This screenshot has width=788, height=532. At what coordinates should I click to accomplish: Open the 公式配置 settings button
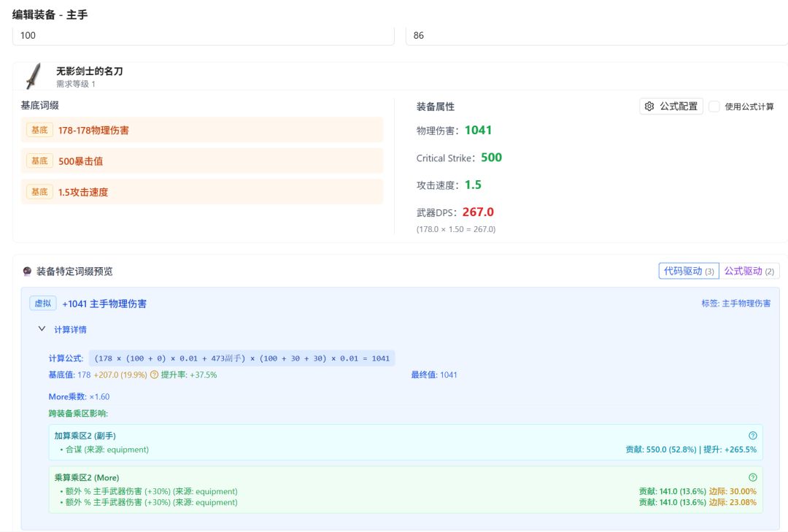[671, 107]
